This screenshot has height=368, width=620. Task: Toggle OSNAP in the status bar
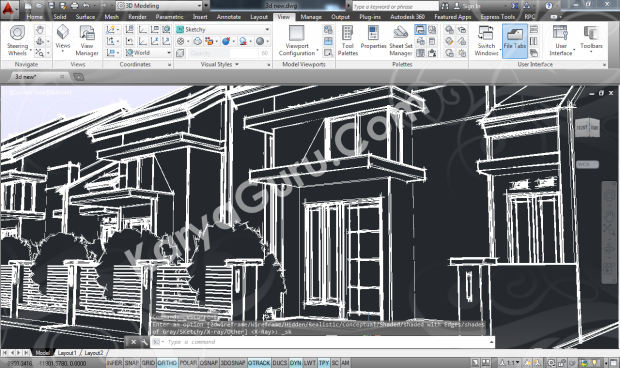click(209, 363)
